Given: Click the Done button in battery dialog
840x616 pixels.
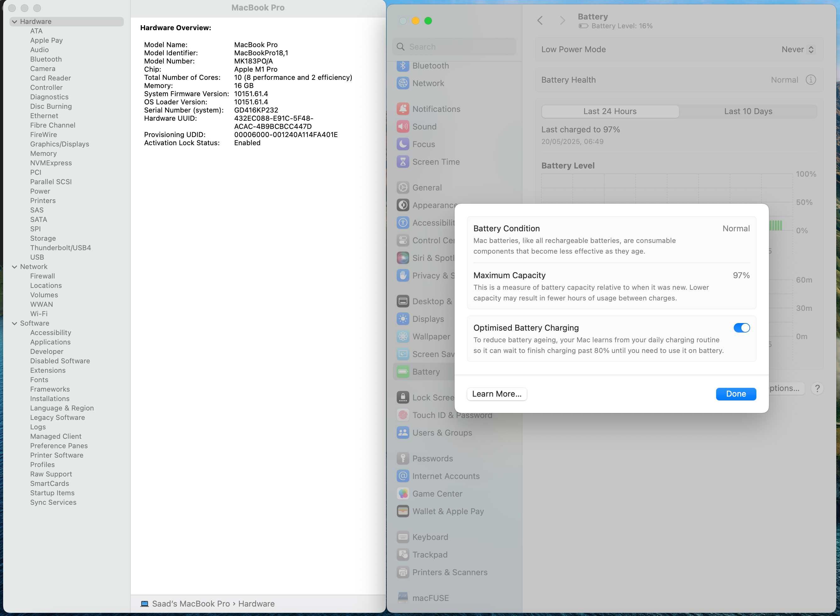Looking at the screenshot, I should click(x=736, y=394).
